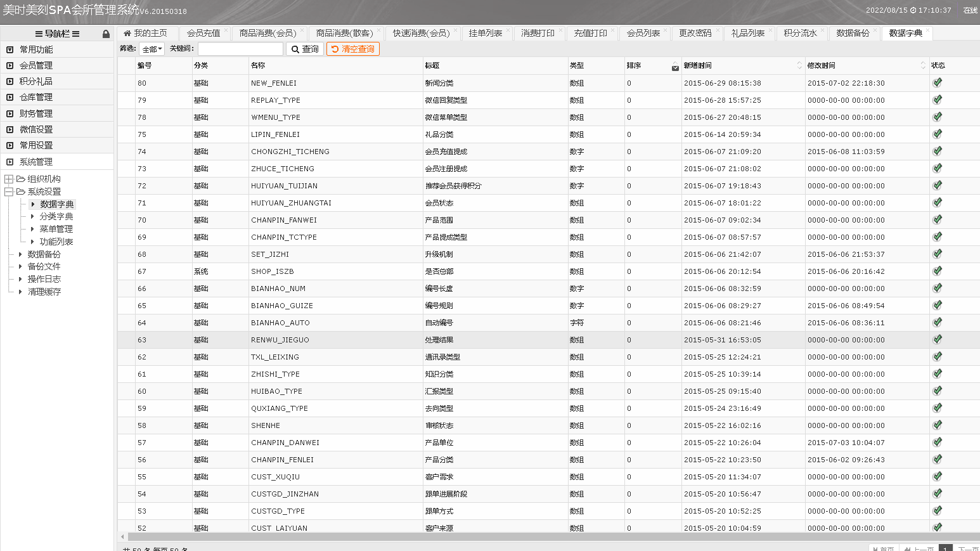The height and width of the screenshot is (551, 980).
Task: Click the 查询 search button
Action: [305, 49]
